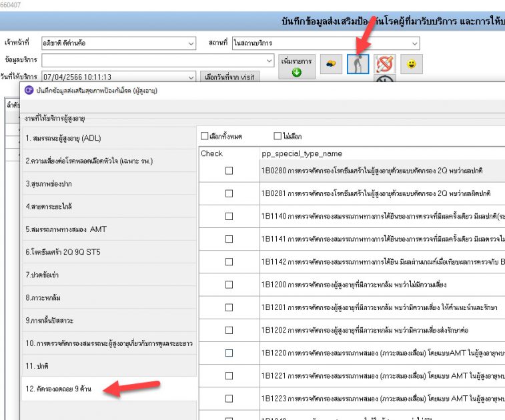Open the เจ้าหน้าที่ dropdown

click(191, 44)
